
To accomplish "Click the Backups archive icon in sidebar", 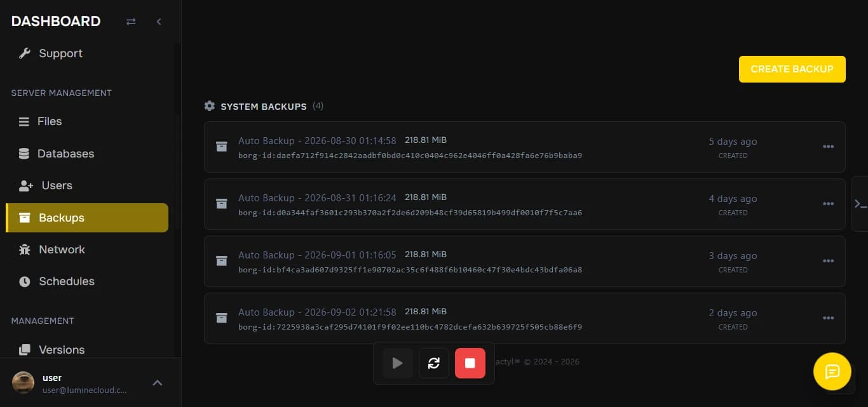I will (x=25, y=218).
